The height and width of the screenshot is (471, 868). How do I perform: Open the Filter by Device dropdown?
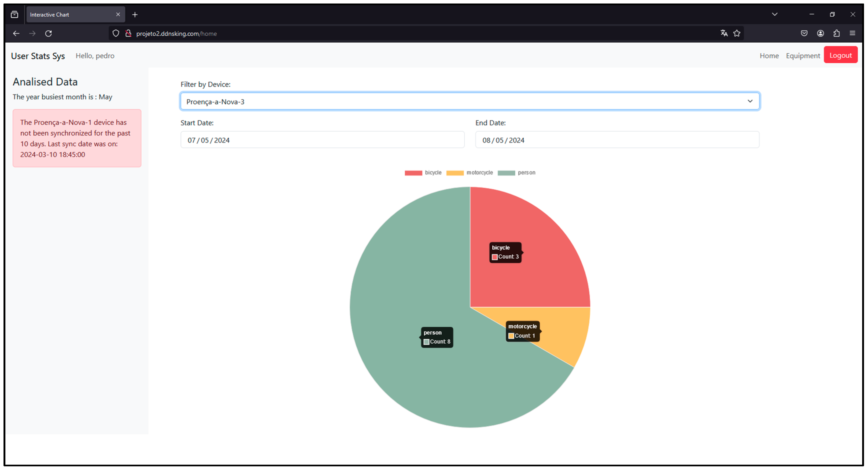coord(470,101)
